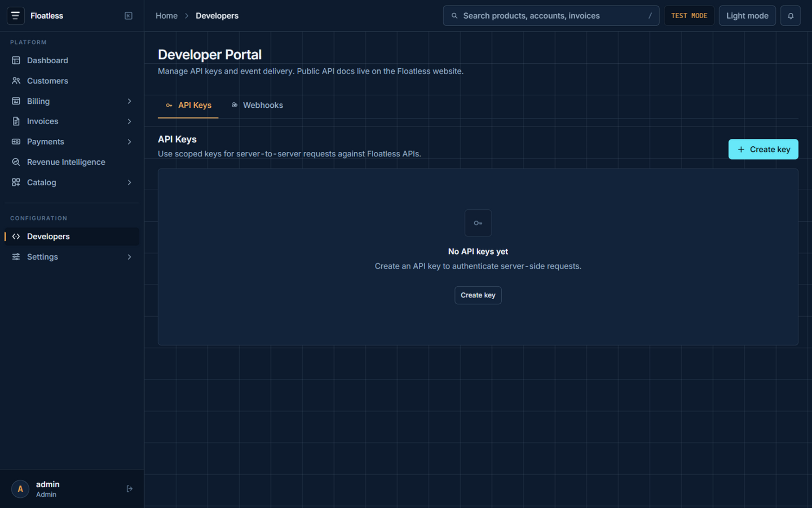Screen dimensions: 812x508
Task: Select the API Keys tab
Action: (x=188, y=106)
